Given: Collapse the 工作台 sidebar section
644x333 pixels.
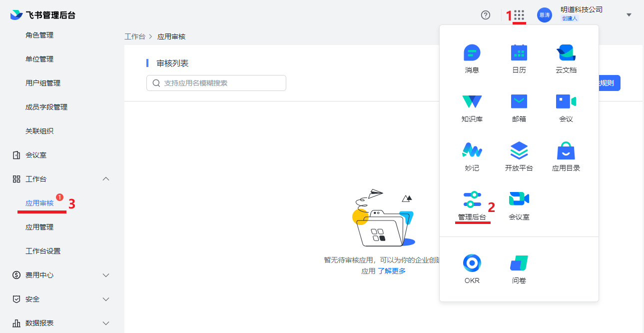Looking at the screenshot, I should click(105, 179).
